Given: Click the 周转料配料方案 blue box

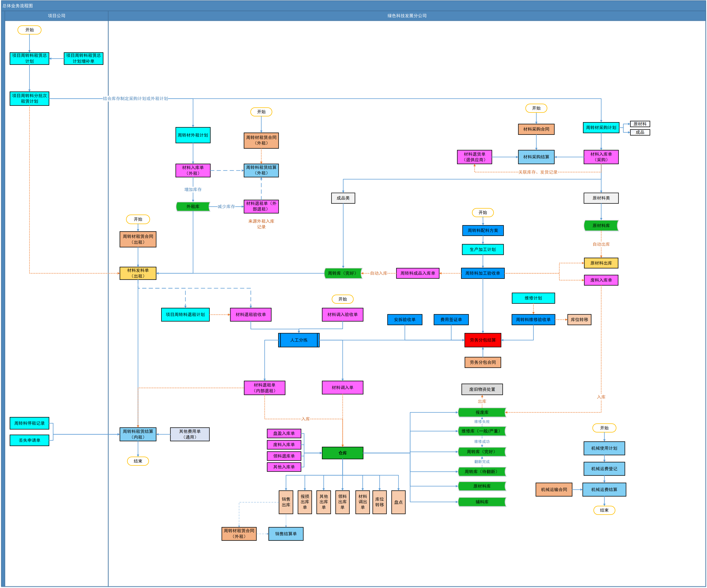Looking at the screenshot, I should coord(483,230).
